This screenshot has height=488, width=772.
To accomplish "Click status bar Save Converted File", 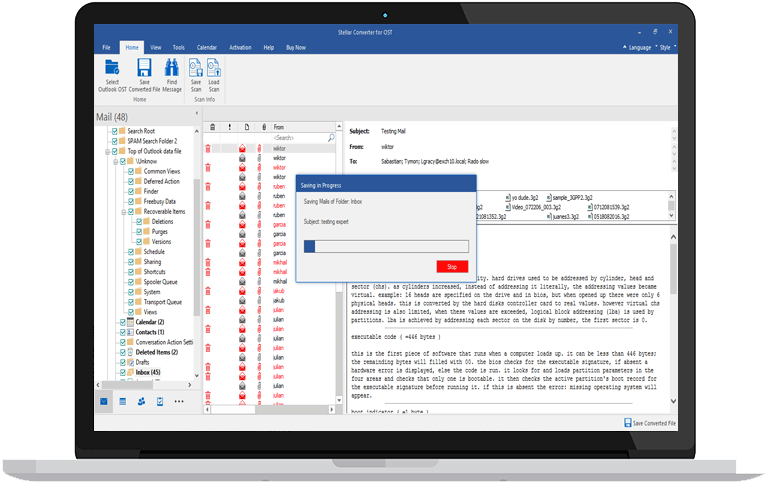I will [650, 423].
